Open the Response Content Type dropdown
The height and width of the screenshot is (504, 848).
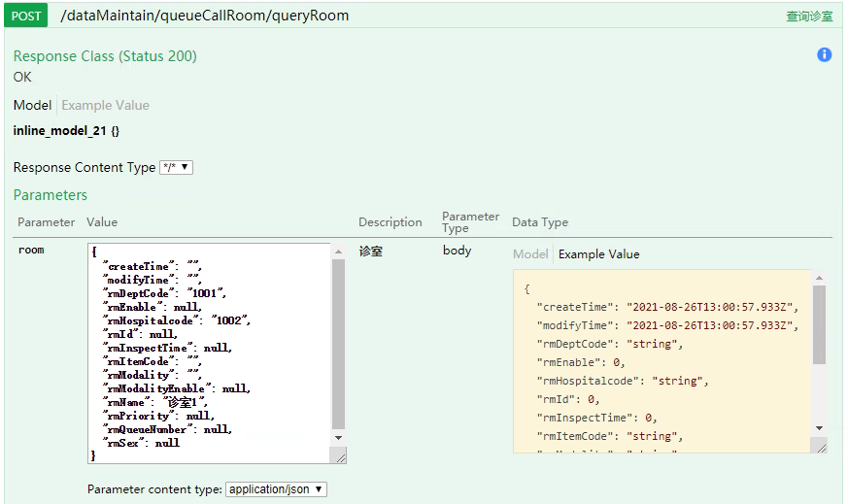tap(177, 167)
